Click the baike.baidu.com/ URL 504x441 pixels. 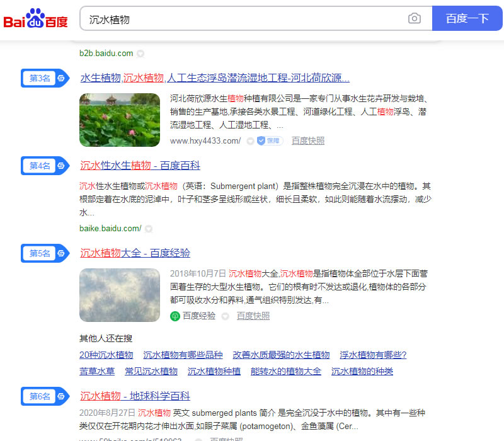(110, 229)
